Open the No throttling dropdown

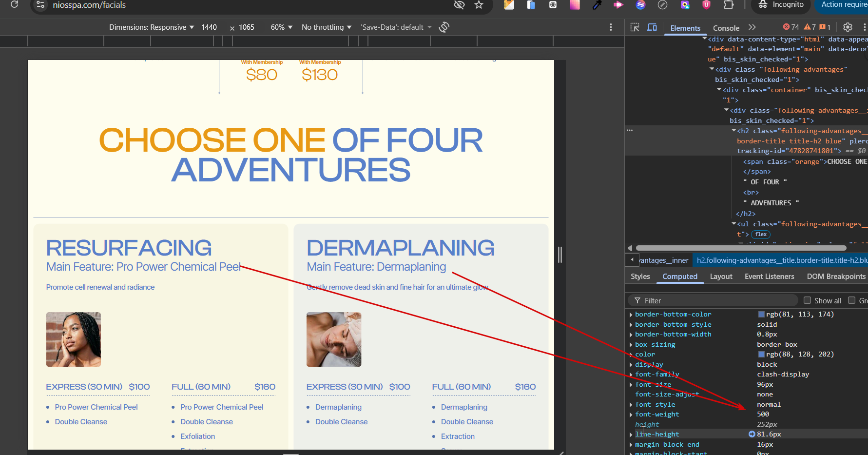[x=326, y=27]
